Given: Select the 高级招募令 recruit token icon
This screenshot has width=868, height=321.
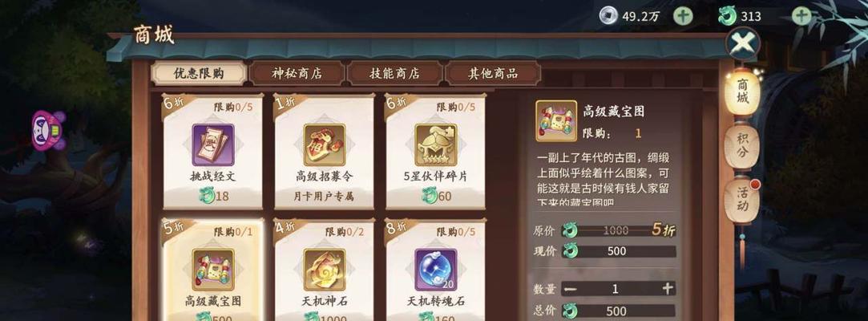Looking at the screenshot, I should 325,144.
